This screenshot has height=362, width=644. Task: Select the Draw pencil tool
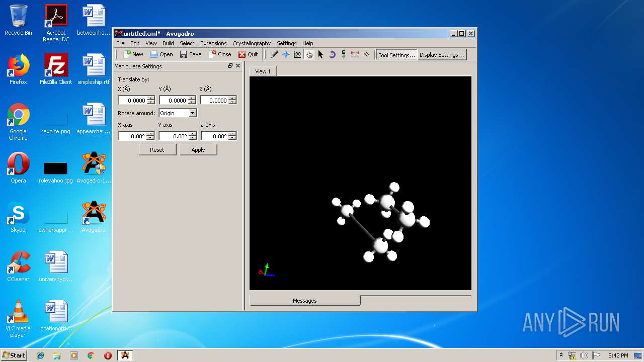coord(274,54)
